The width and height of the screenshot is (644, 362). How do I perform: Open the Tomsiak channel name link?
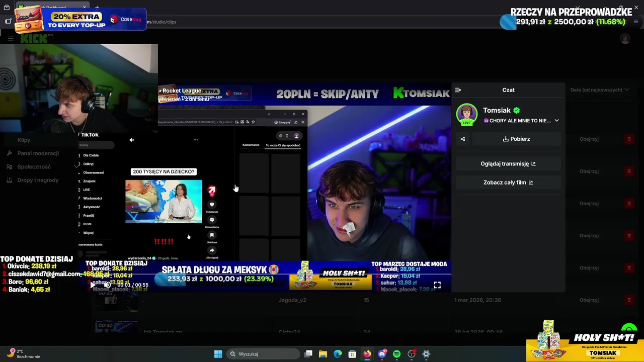pyautogui.click(x=497, y=110)
